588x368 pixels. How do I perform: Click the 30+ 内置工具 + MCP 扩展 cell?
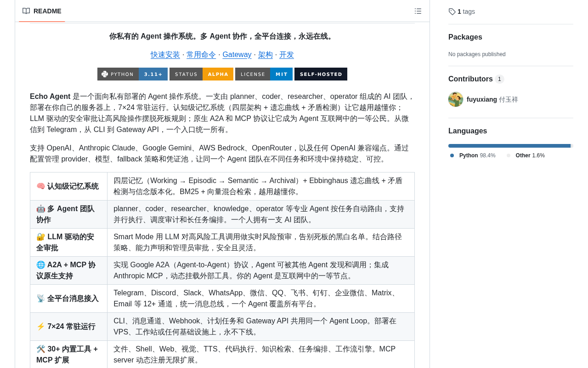69,354
